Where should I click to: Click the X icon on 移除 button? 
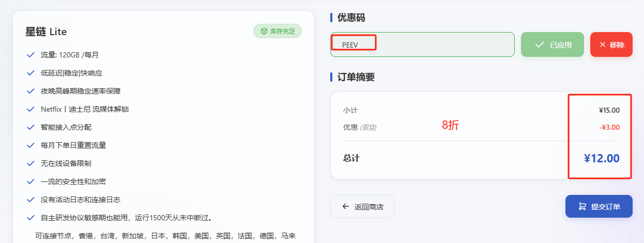602,45
